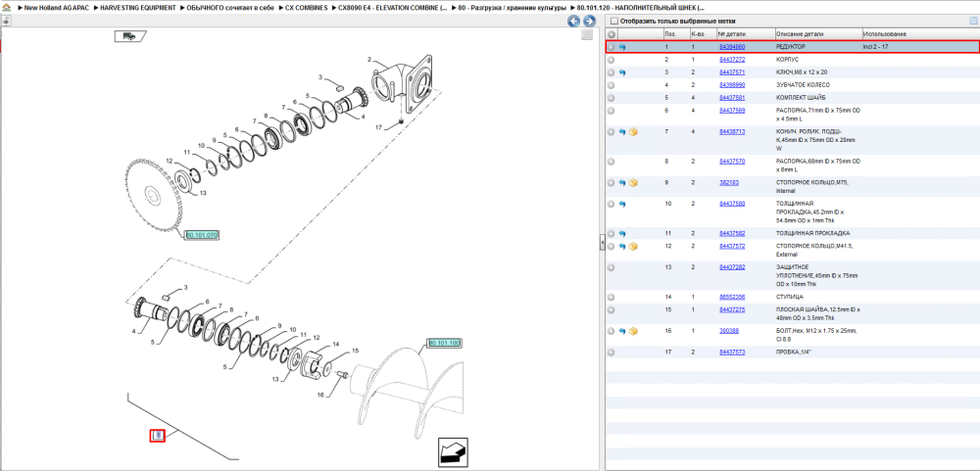Screen dimensions: 980x471
Task: Open part number link 300388
Action: (x=729, y=331)
